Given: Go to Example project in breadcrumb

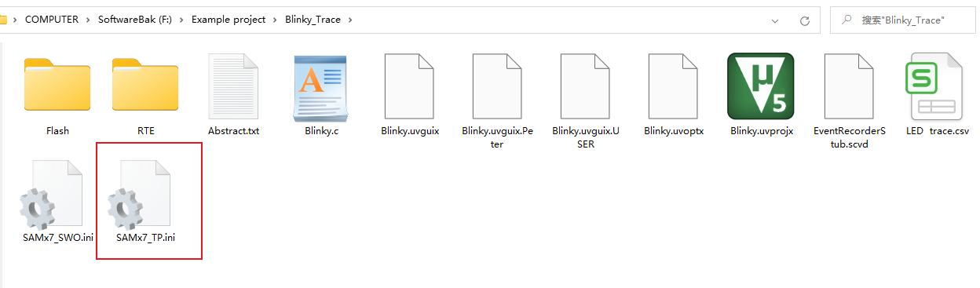Looking at the screenshot, I should tap(229, 20).
